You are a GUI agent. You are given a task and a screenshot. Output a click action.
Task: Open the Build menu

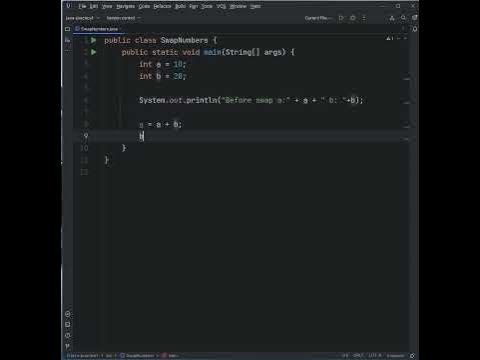coord(180,6)
